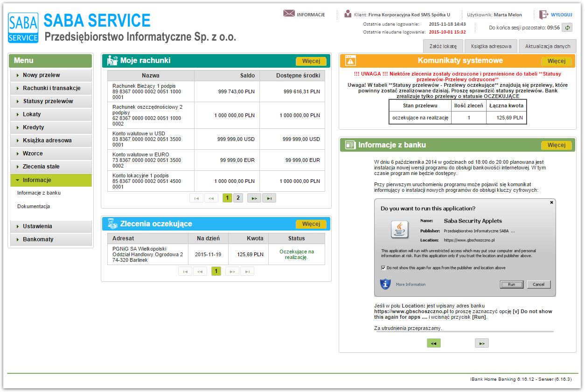585x392 pixels.
Task: Switch to Aktualizacja danych tab
Action: (x=548, y=46)
